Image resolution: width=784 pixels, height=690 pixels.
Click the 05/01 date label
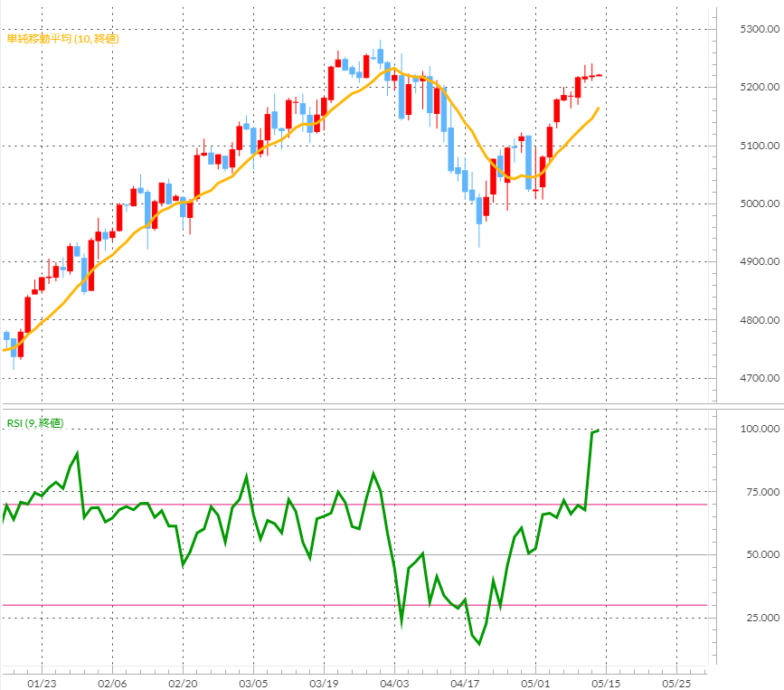click(x=535, y=683)
